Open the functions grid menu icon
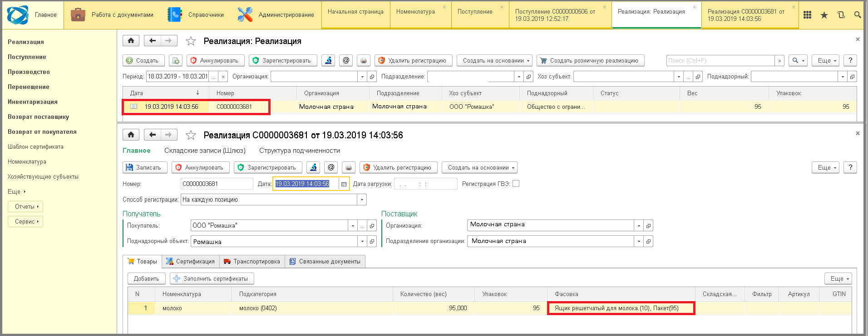 pos(807,15)
